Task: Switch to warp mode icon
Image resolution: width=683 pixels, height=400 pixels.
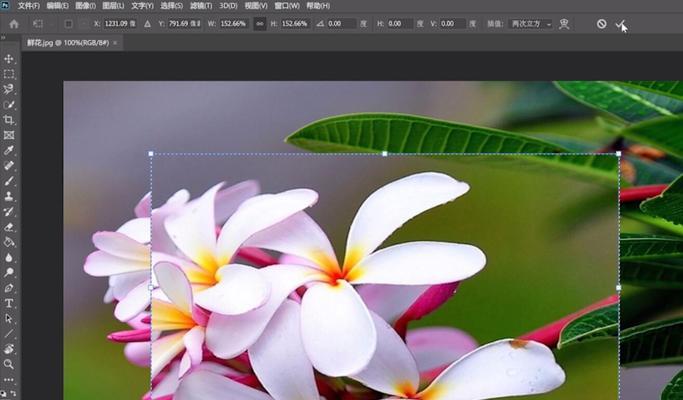Action: tap(564, 24)
